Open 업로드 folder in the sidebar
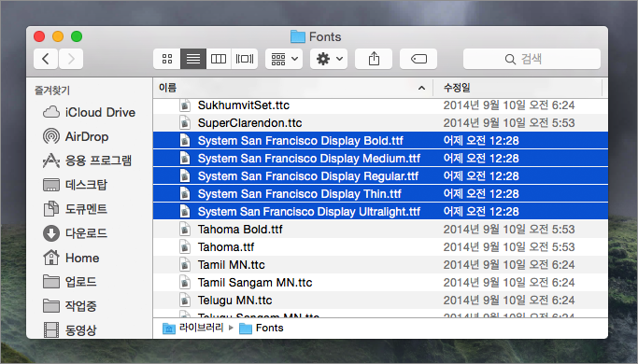The image size is (638, 364). click(x=69, y=282)
